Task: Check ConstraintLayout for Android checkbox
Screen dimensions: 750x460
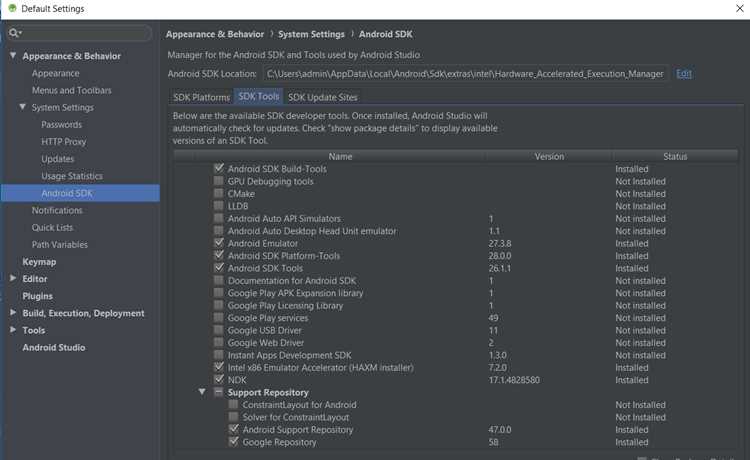Action: tap(233, 405)
